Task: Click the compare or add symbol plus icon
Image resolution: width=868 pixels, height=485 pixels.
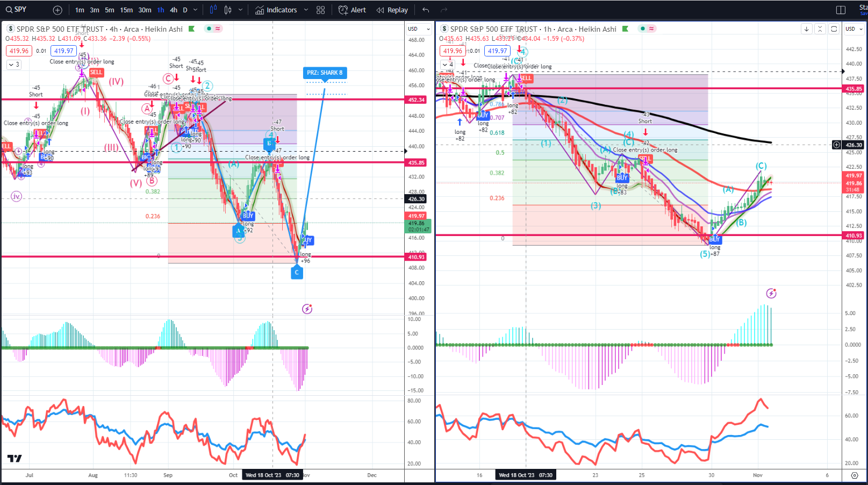Action: tap(58, 10)
